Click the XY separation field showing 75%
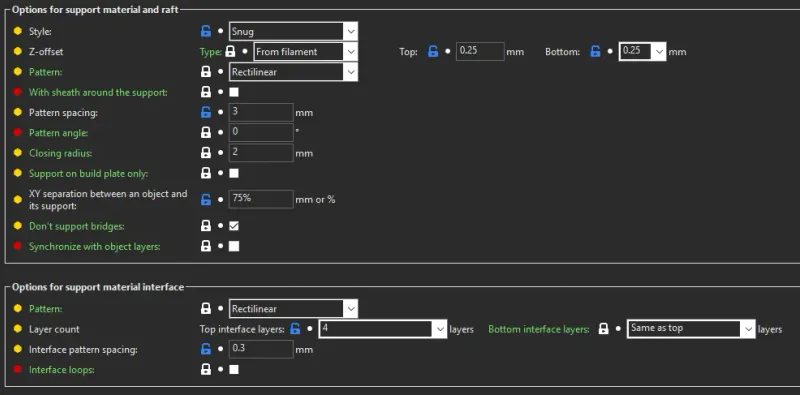This screenshot has width=800, height=395. (261, 200)
